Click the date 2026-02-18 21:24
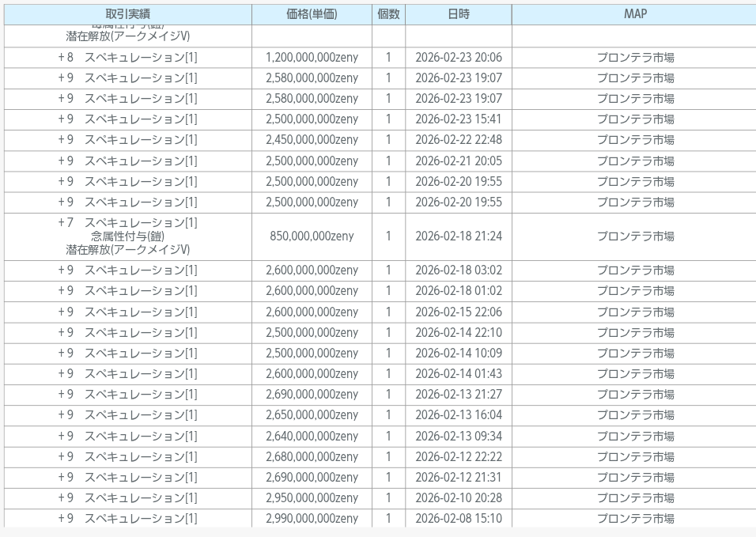 [458, 236]
